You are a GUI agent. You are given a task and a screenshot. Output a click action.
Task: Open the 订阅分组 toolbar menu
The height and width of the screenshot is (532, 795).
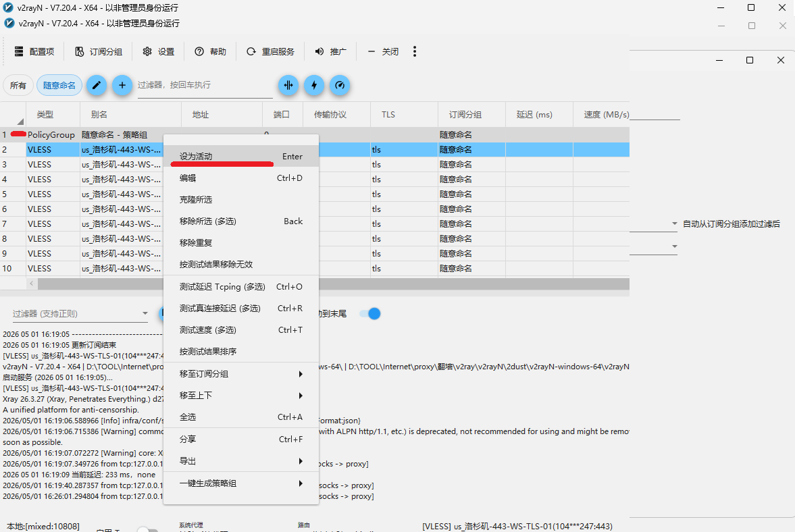click(99, 52)
